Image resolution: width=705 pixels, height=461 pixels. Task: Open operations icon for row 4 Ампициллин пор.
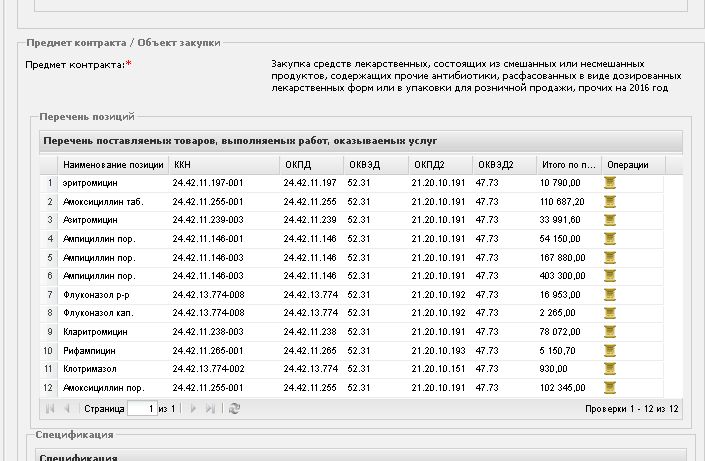pyautogui.click(x=610, y=239)
